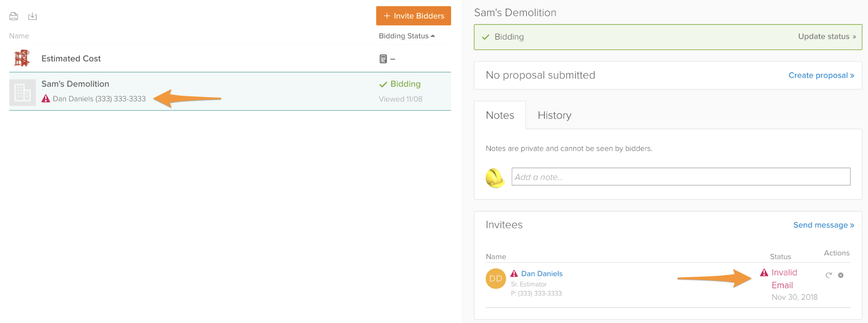Screen dimensions: 868x323
Task: Switch to the History tab
Action: click(x=554, y=115)
